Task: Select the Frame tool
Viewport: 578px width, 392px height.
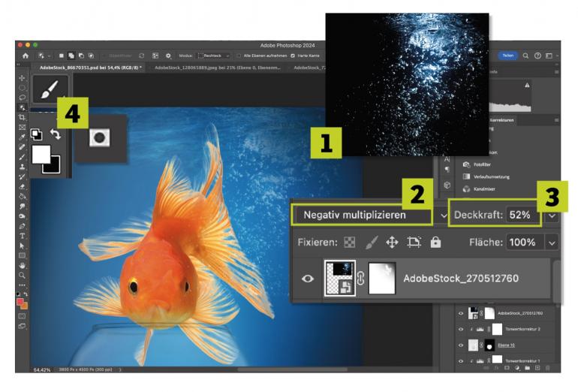Action: [22, 127]
